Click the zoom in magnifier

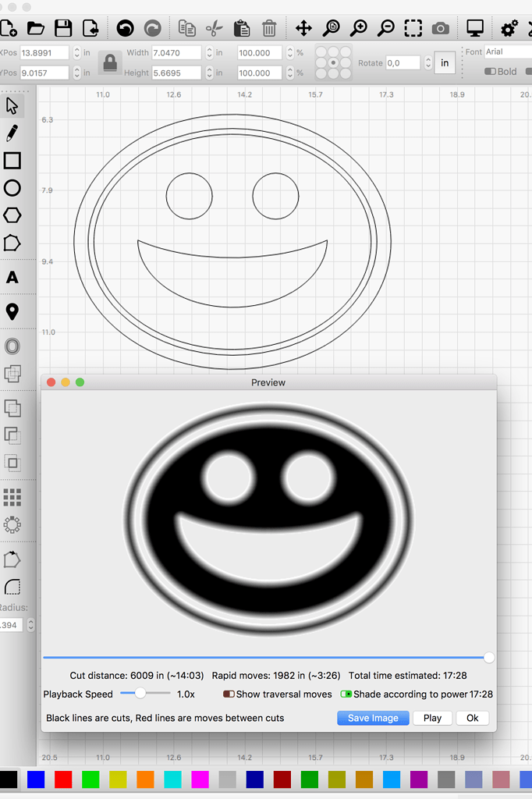point(359,28)
